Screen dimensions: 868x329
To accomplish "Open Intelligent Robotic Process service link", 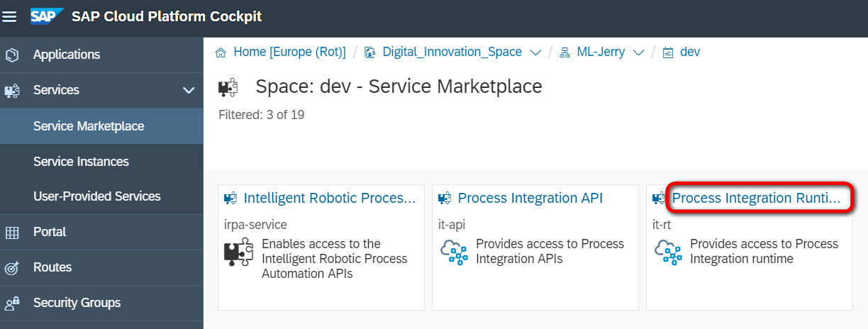I will (330, 199).
